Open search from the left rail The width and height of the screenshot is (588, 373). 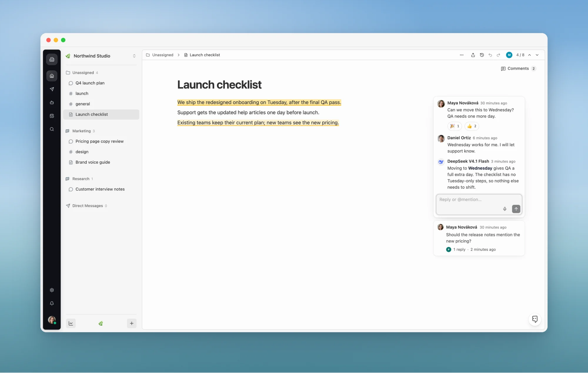[x=52, y=129]
